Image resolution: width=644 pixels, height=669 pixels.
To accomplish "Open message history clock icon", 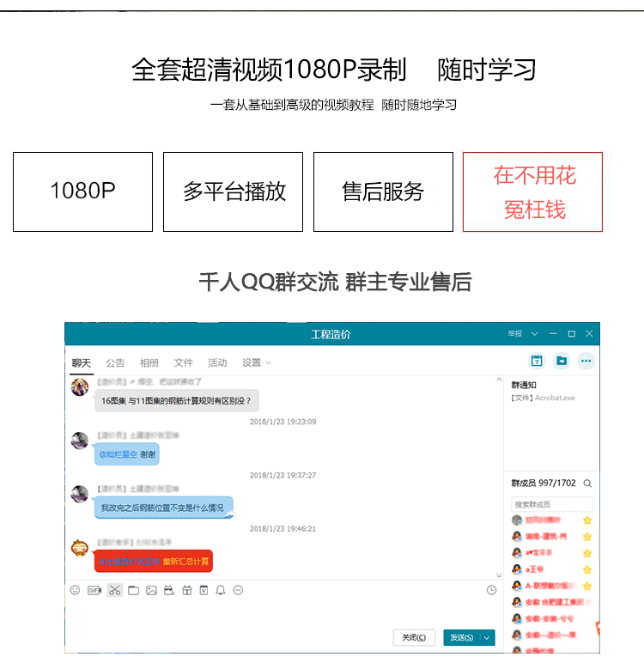I will coord(491,590).
